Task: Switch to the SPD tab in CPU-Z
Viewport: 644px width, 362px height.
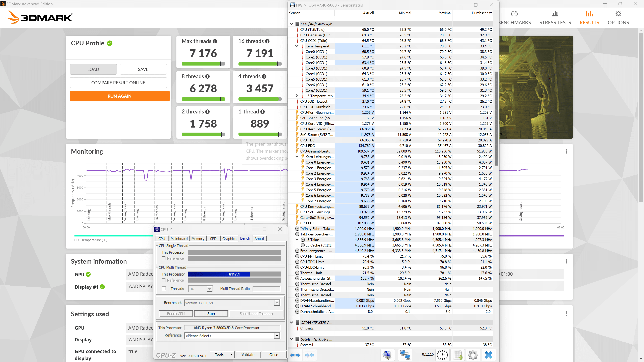Action: point(213,239)
